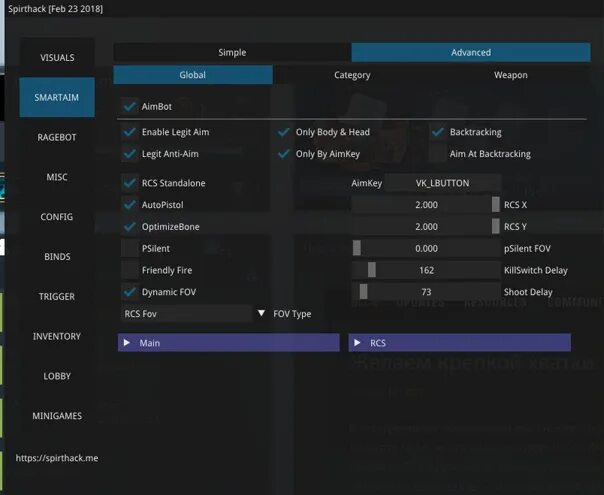This screenshot has width=604, height=495.
Task: Toggle the AimBot checkbox
Action: 130,106
